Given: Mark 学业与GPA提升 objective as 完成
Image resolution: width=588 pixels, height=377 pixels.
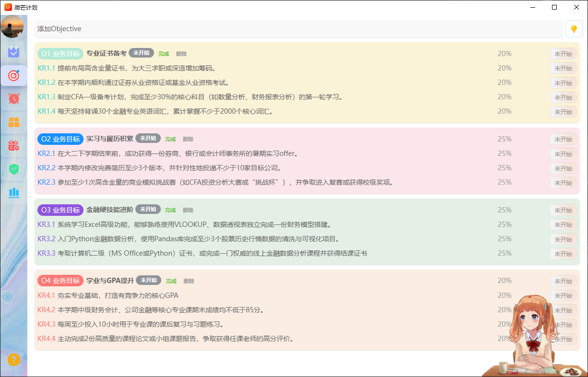Looking at the screenshot, I should point(171,281).
